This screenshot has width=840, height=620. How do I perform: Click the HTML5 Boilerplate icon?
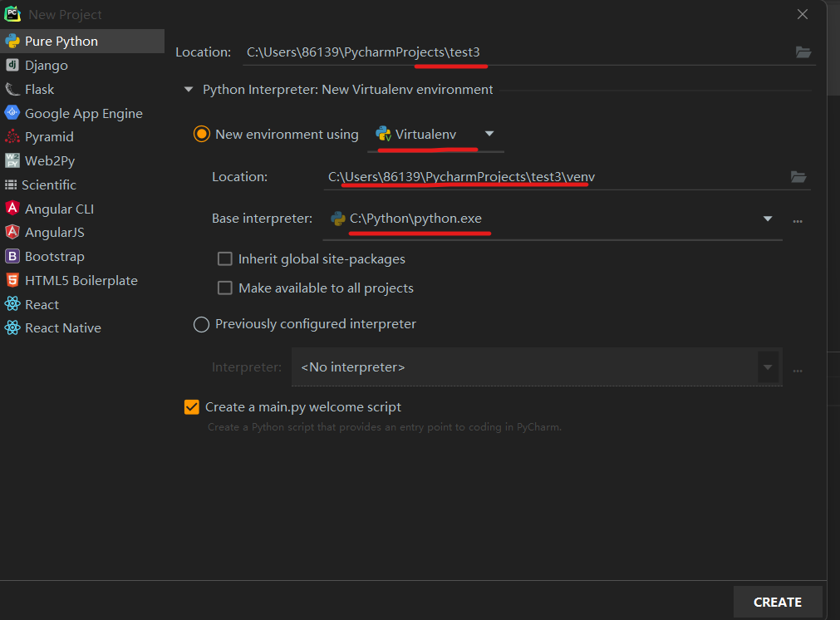pos(12,280)
